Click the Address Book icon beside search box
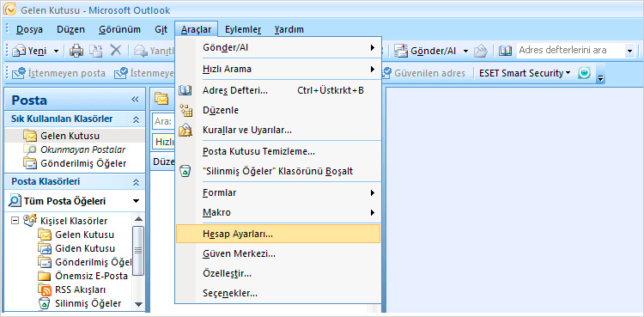The height and width of the screenshot is (317, 644). point(505,51)
